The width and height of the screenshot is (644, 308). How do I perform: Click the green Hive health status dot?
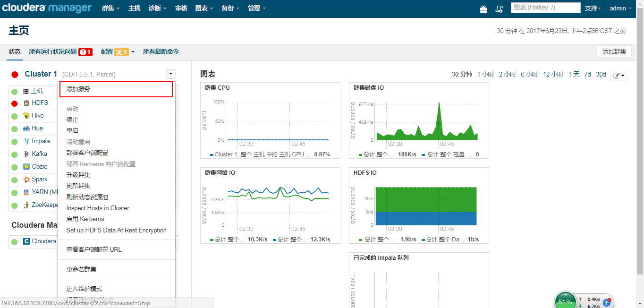point(15,116)
